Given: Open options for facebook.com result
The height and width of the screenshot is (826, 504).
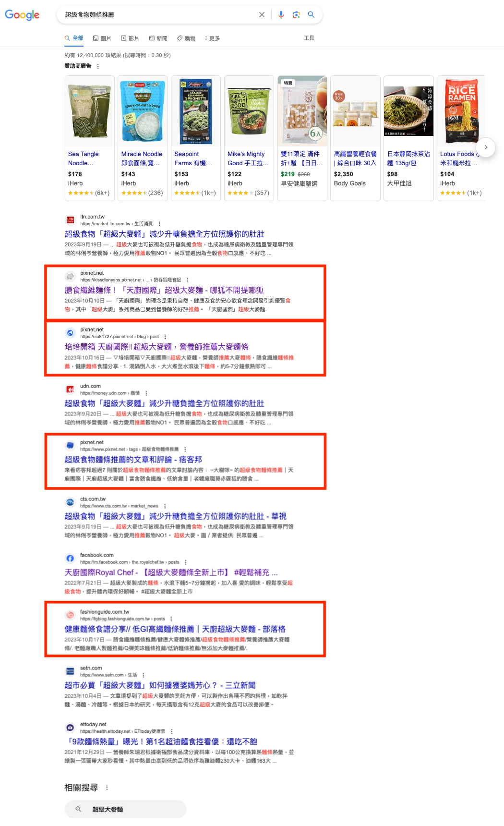Looking at the screenshot, I should pyautogui.click(x=186, y=562).
